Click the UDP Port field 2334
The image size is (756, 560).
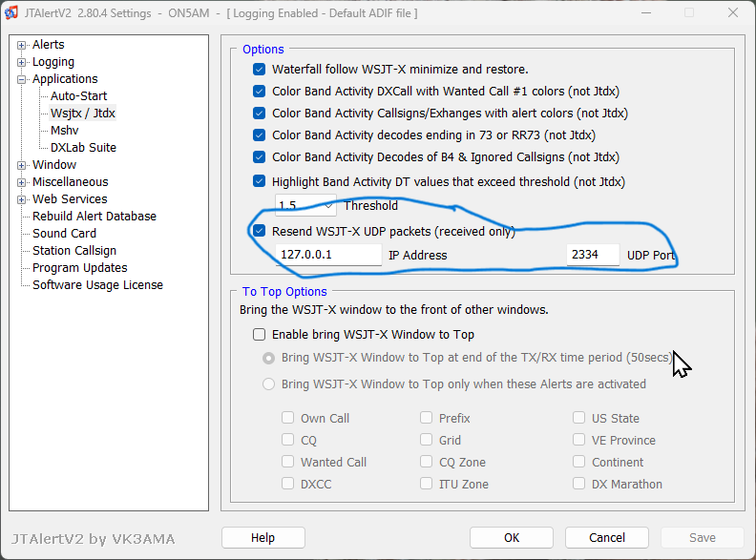593,255
